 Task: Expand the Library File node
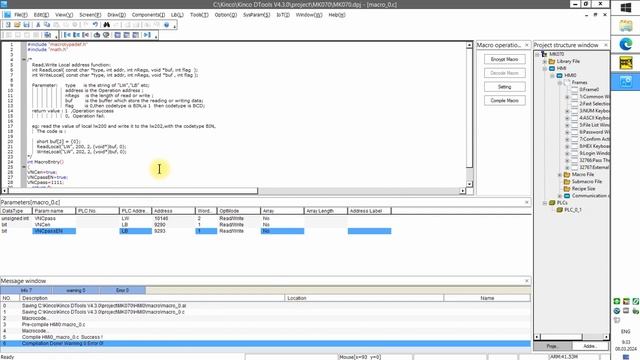544,62
